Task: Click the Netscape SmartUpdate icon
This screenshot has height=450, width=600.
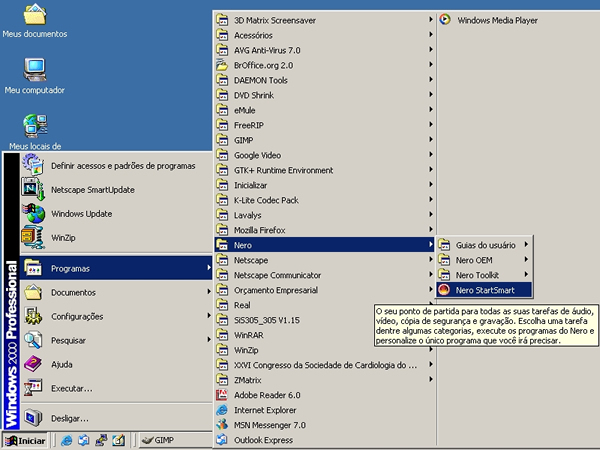Action: click(x=33, y=189)
